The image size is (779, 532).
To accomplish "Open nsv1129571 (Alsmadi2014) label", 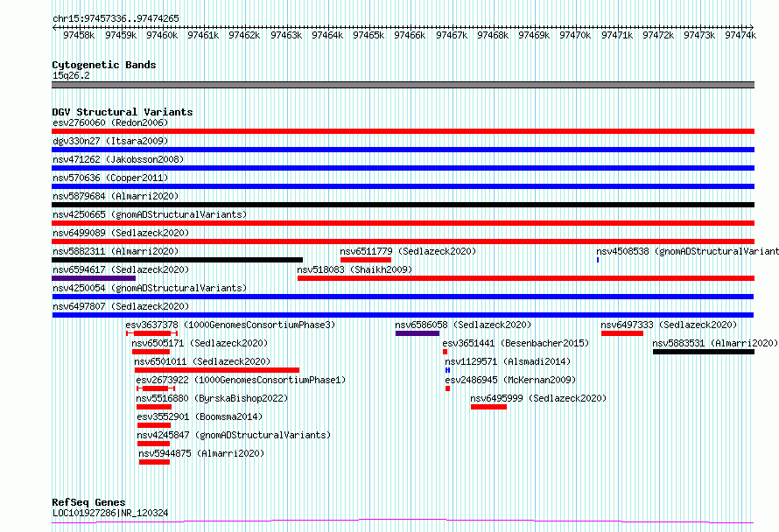I will 508,361.
